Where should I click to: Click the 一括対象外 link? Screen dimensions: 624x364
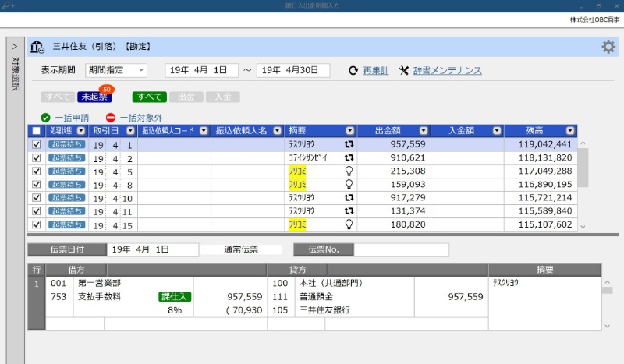coord(141,118)
